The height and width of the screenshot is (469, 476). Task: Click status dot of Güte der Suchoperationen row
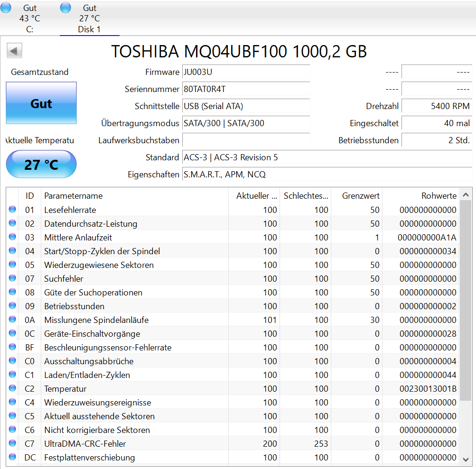(12, 292)
